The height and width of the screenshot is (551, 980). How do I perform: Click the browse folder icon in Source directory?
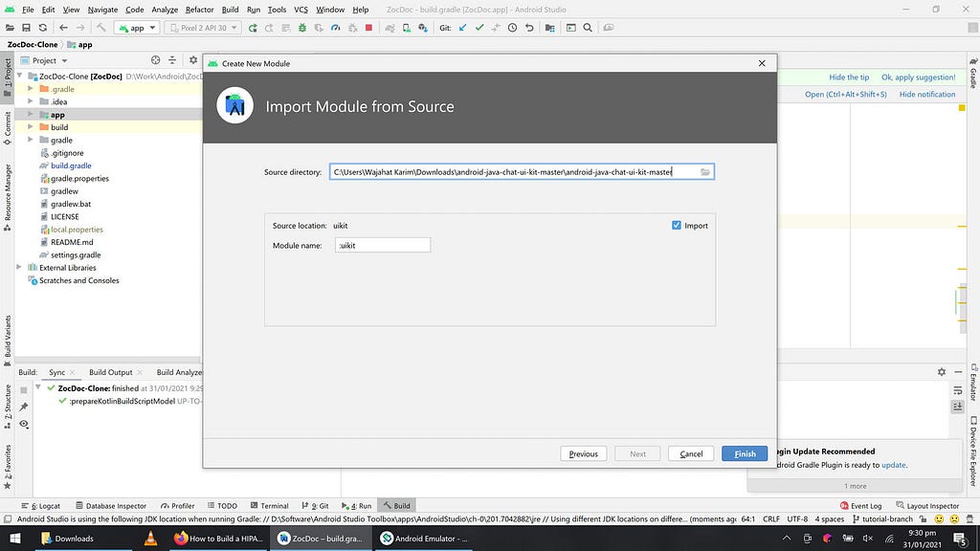coord(705,172)
